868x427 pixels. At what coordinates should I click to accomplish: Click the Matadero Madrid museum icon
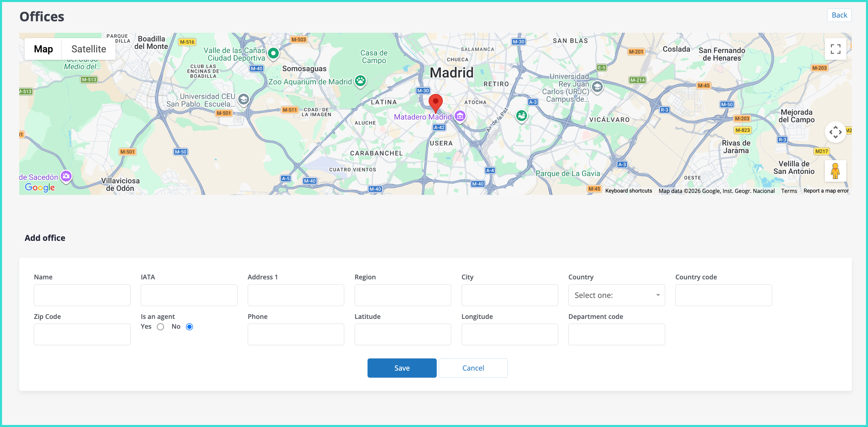[x=460, y=116]
